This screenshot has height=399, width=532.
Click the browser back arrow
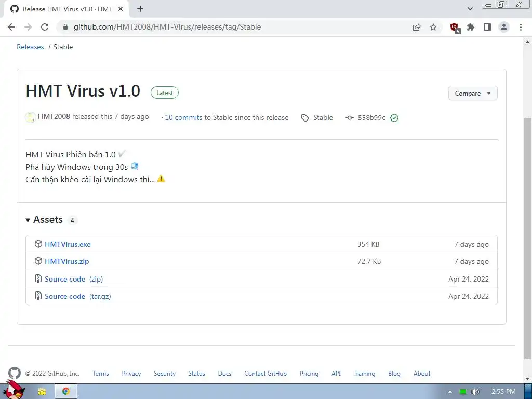pos(11,27)
